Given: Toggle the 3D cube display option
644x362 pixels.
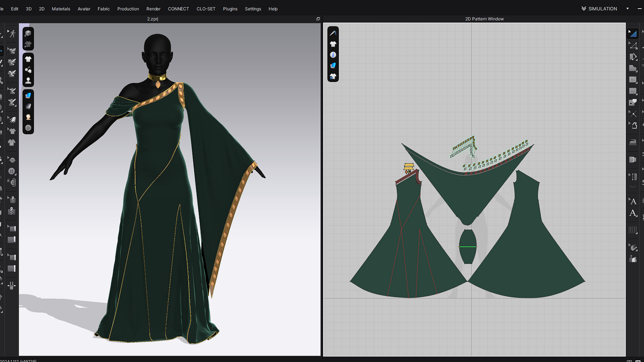Looking at the screenshot, I should (28, 33).
